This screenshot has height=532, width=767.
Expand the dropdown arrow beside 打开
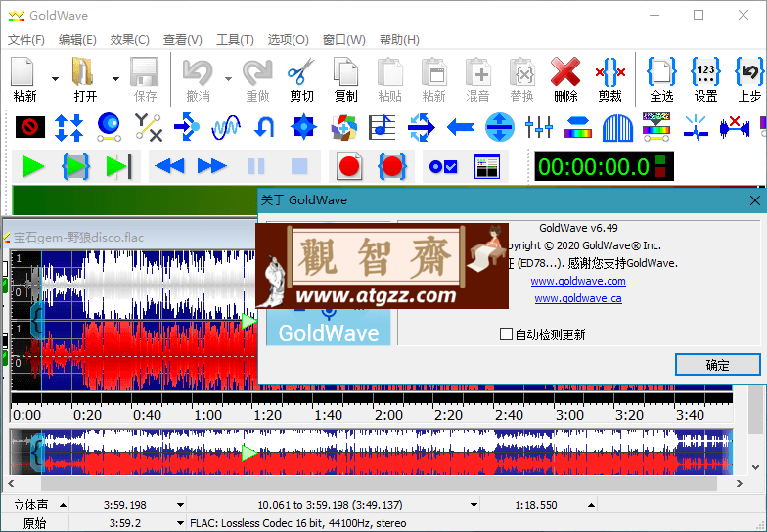115,78
